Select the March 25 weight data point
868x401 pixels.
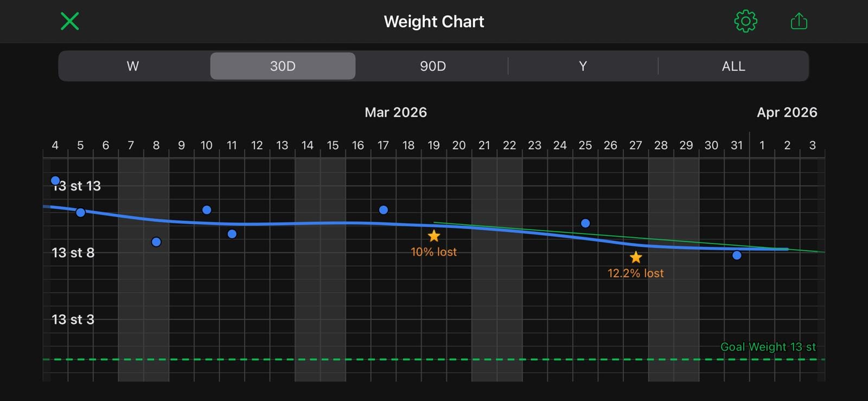click(x=585, y=223)
